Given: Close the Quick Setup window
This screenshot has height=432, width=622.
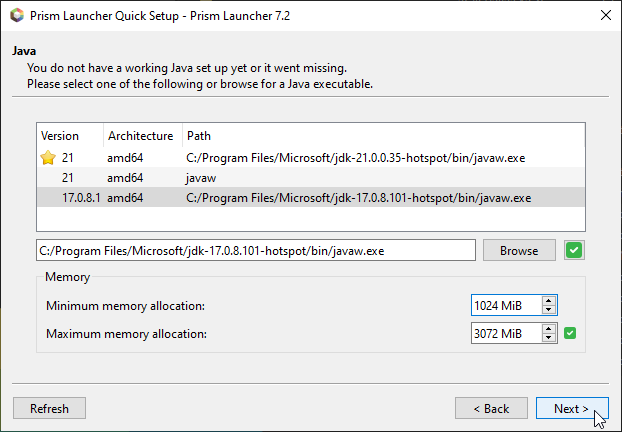Looking at the screenshot, I should [x=606, y=15].
